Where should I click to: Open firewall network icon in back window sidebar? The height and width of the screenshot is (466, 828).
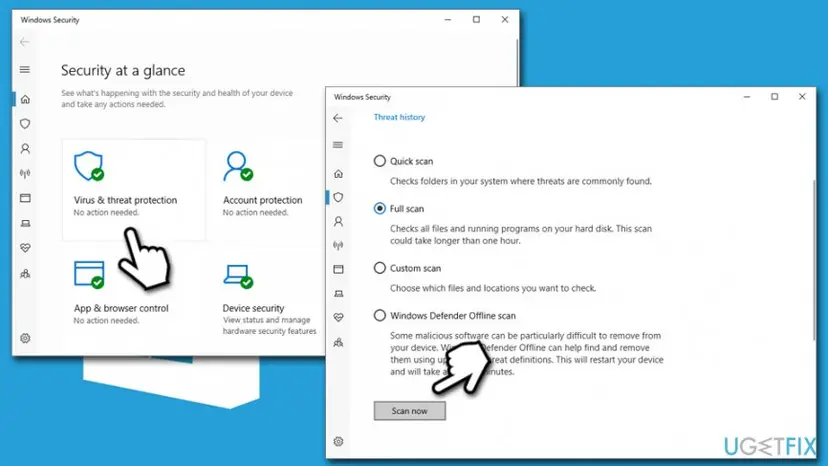click(x=25, y=173)
